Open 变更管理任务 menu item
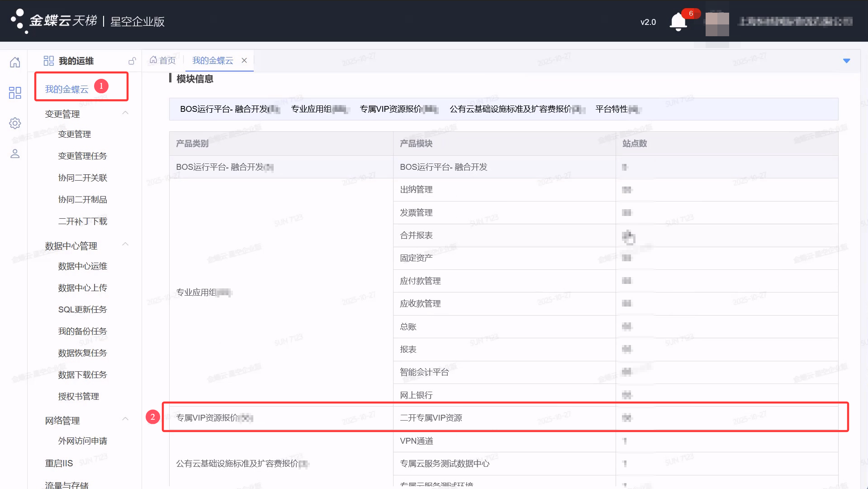The width and height of the screenshot is (868, 489). (x=82, y=156)
